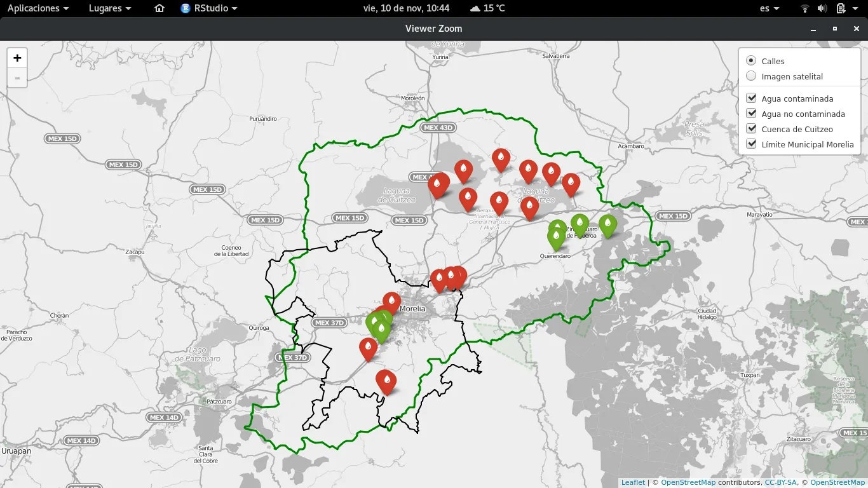Click the Zitácuaro label
Viewport: 868px width, 488px height.
point(799,439)
